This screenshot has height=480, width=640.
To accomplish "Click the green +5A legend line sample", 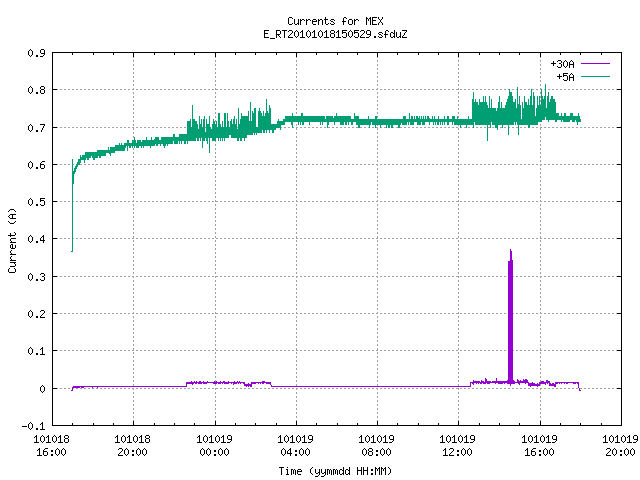I will coord(595,76).
